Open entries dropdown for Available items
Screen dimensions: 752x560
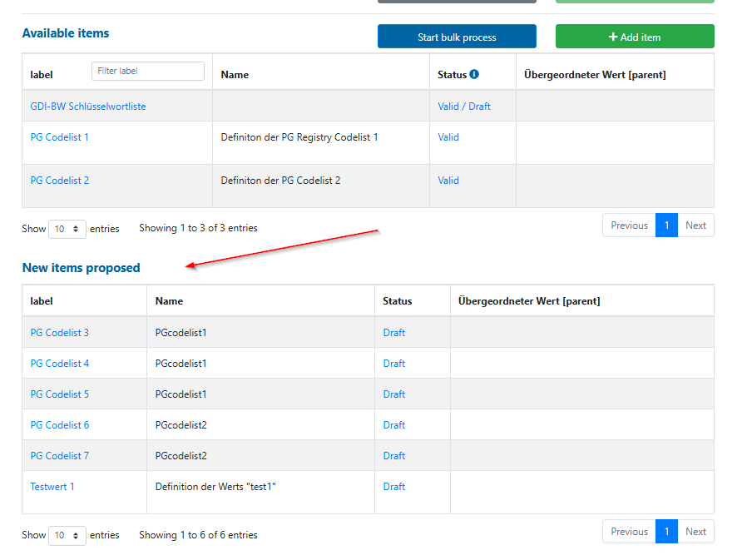[x=67, y=229]
